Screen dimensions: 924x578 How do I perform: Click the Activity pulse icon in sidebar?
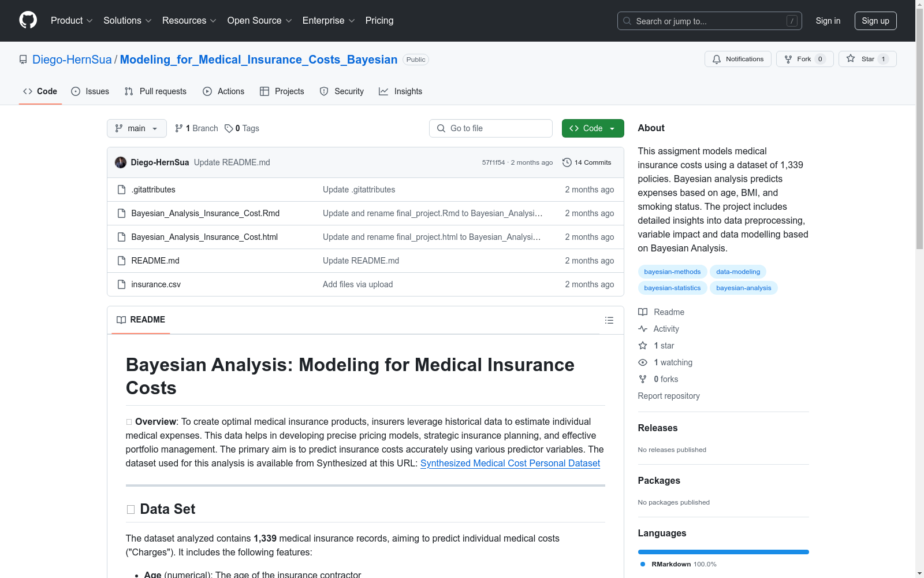click(643, 328)
